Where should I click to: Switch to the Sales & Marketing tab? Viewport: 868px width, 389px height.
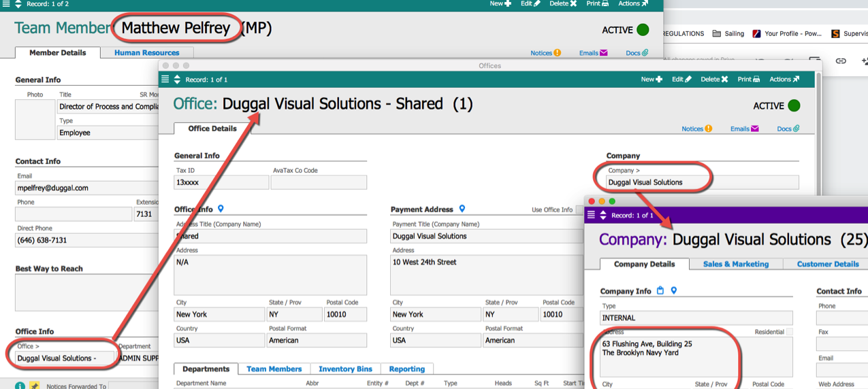pos(736,264)
